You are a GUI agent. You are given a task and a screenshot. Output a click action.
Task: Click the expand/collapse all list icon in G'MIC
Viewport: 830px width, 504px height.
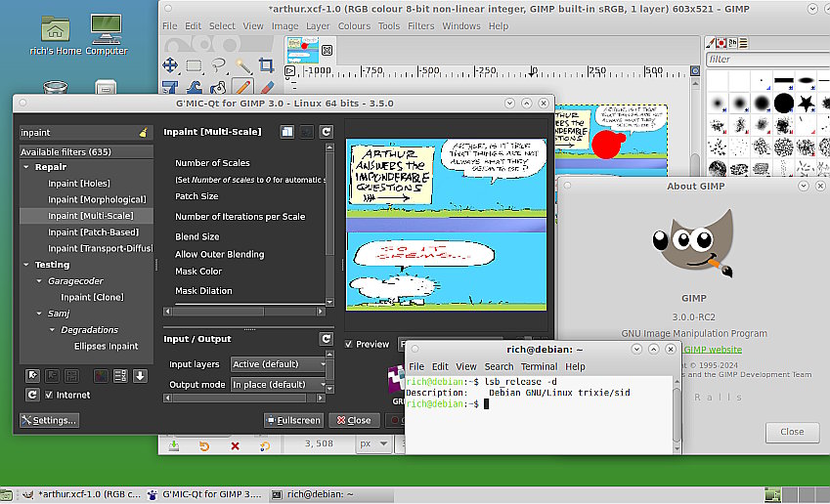coord(120,375)
